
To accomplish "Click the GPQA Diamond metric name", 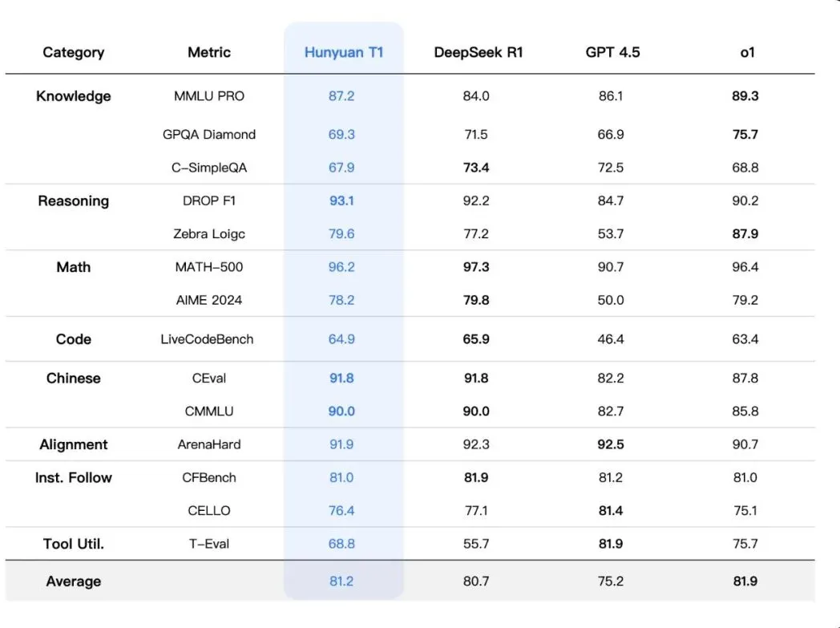I will [x=209, y=135].
